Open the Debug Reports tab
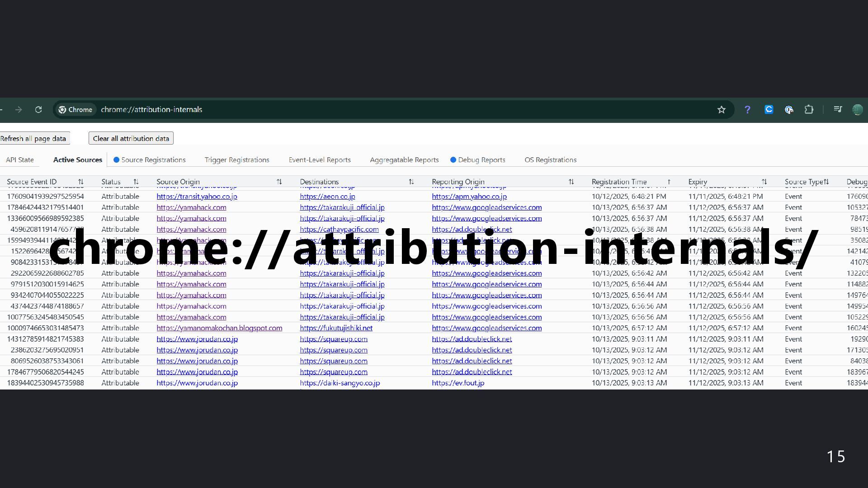Viewport: 868px width, 488px height. 481,160
